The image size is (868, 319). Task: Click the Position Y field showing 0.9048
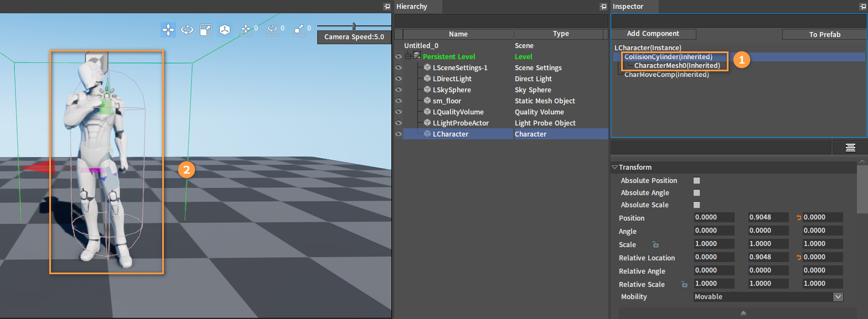click(x=768, y=217)
